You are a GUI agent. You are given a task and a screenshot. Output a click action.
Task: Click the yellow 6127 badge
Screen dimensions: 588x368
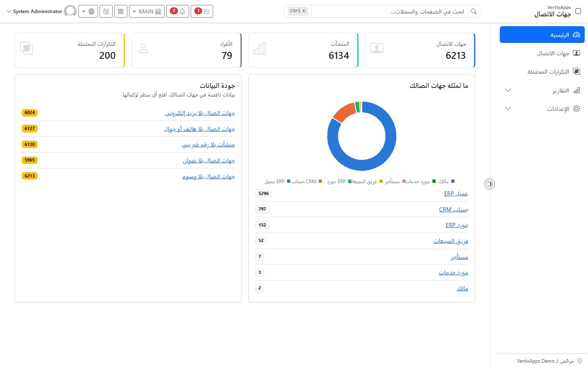[x=30, y=129]
